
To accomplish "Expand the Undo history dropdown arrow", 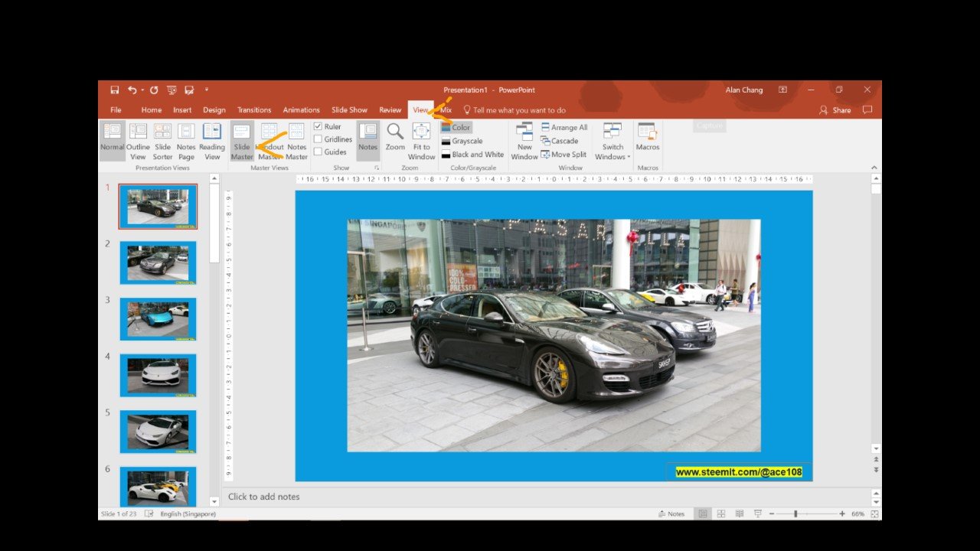I will (142, 90).
